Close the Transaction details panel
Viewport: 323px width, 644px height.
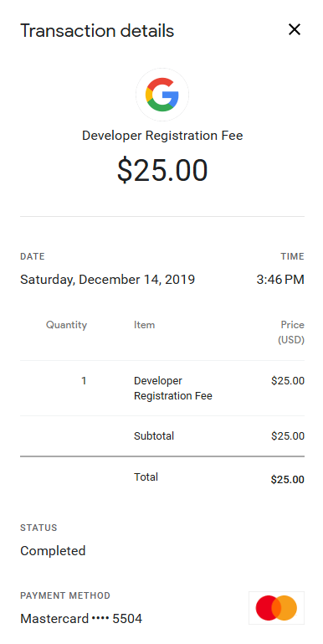[x=295, y=29]
